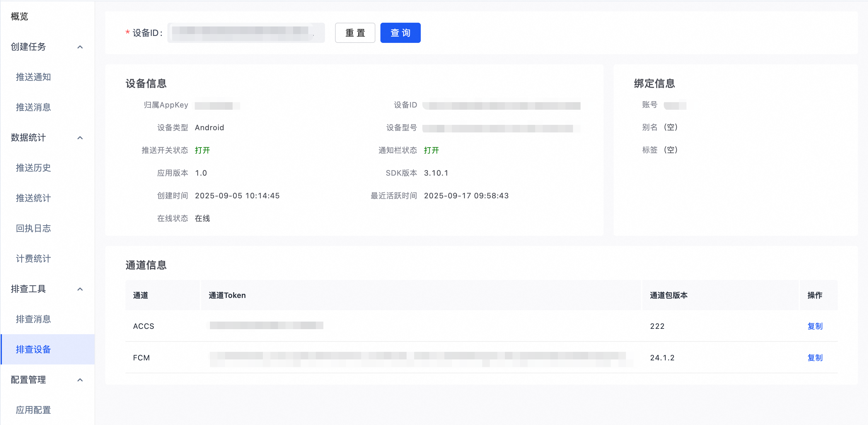Select 回执日志 in sidebar

33,228
